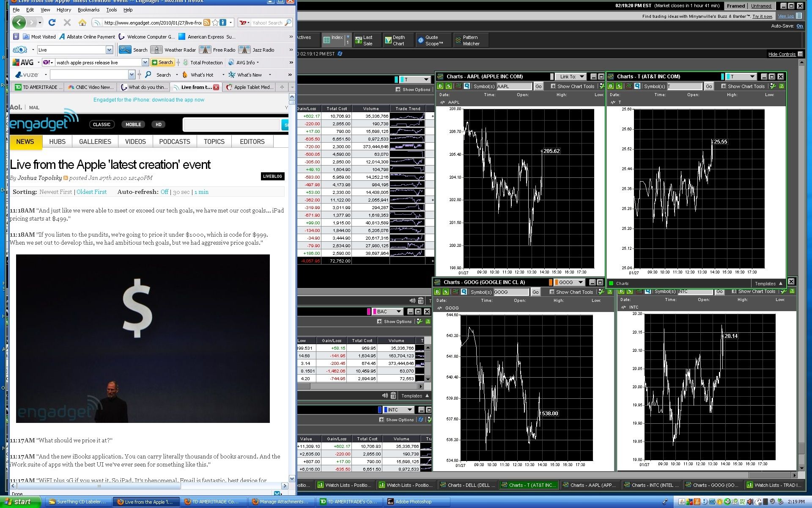Sort liveblog Newest First
The height and width of the screenshot is (508, 812).
[56, 192]
